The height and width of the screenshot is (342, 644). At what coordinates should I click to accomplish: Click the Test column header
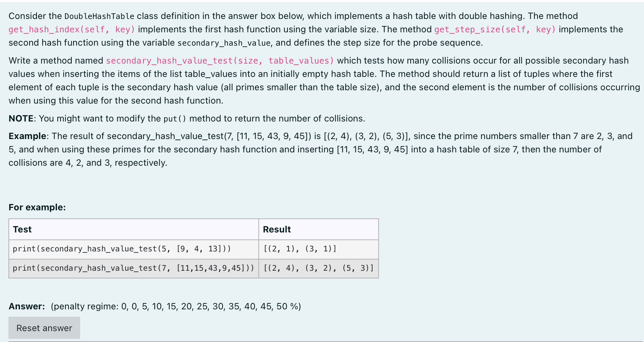tap(22, 229)
